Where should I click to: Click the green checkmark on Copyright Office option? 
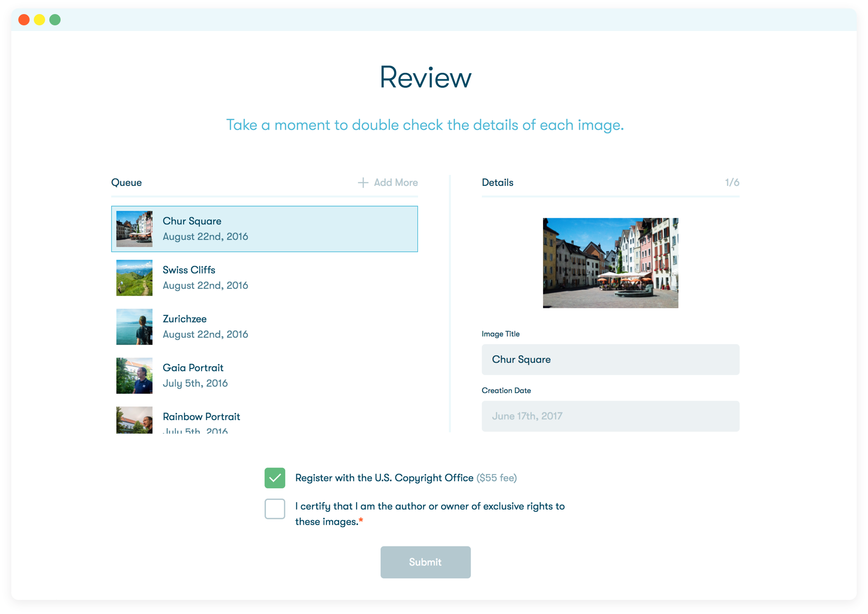tap(275, 477)
